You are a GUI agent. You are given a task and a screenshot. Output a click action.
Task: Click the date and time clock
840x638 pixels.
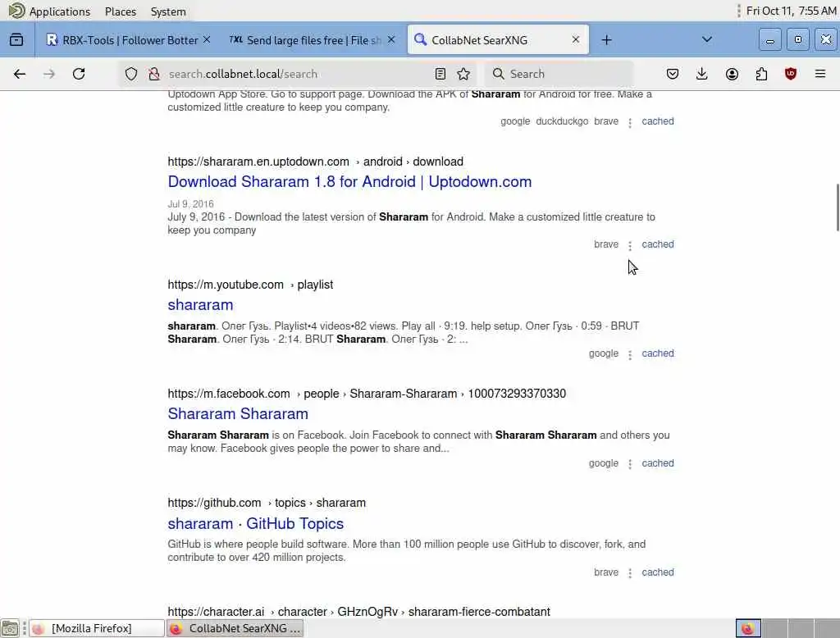pyautogui.click(x=791, y=11)
